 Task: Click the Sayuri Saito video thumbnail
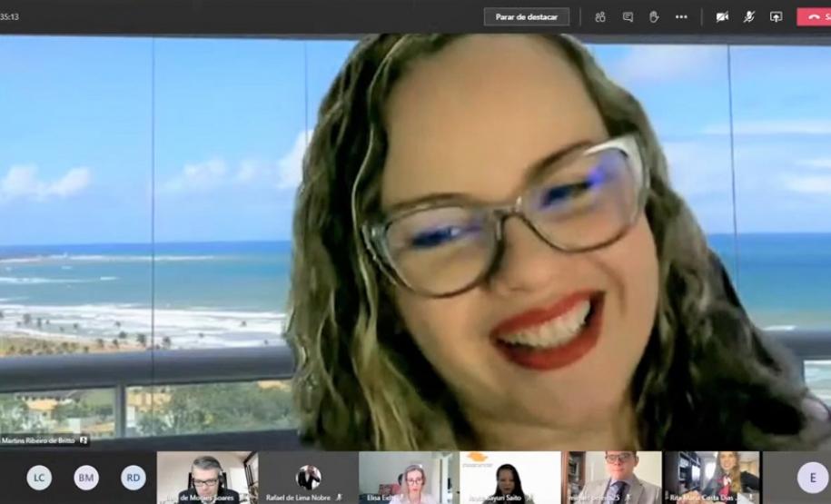(509, 477)
